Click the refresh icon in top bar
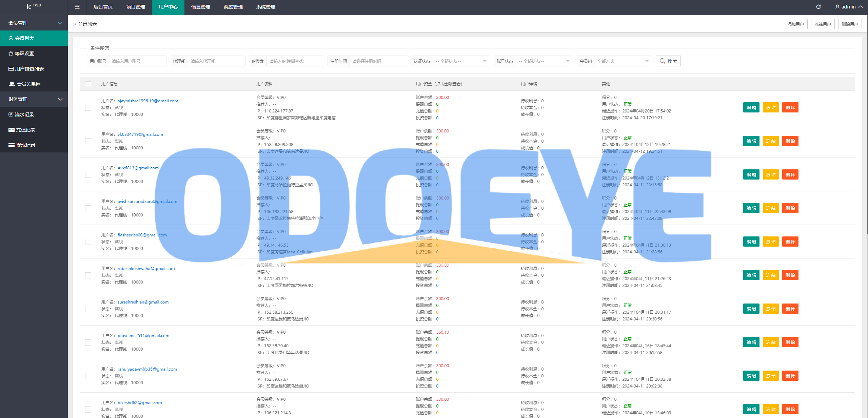This screenshot has width=868, height=418. click(818, 7)
